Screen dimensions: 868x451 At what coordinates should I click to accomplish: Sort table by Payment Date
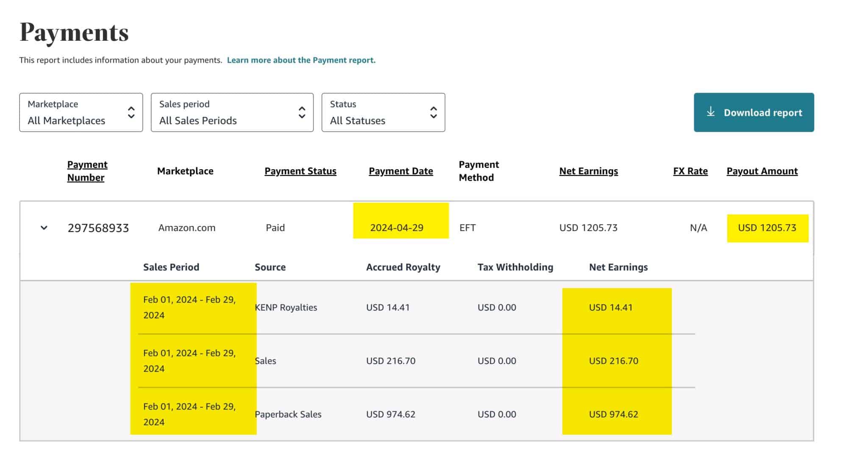point(401,171)
